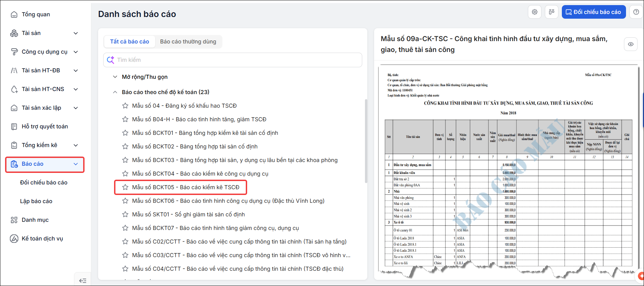The width and height of the screenshot is (644, 286).
Task: Star the Mẫu số C03/CCTT report
Action: coord(125,255)
